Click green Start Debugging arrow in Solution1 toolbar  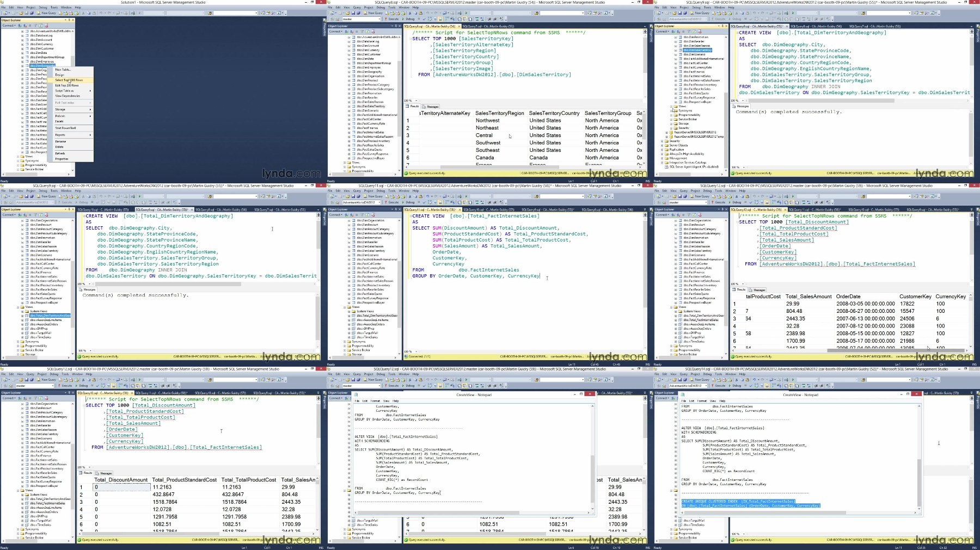click(x=139, y=13)
